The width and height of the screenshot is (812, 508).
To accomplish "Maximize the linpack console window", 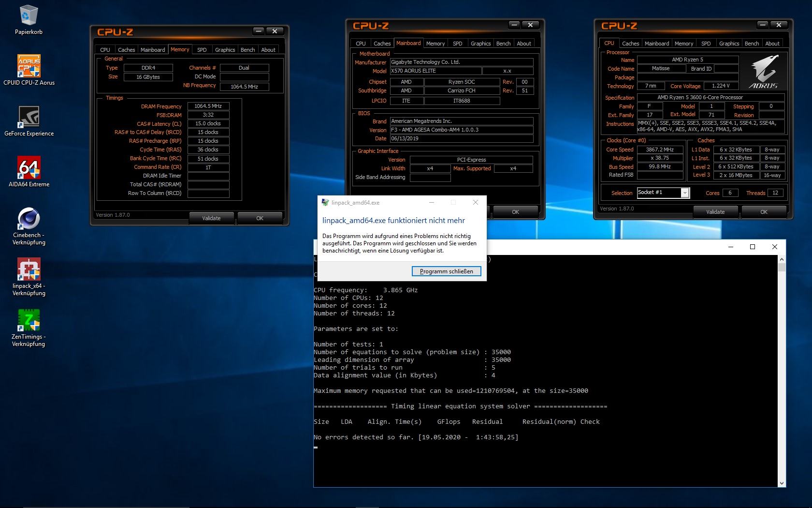I will tap(752, 247).
